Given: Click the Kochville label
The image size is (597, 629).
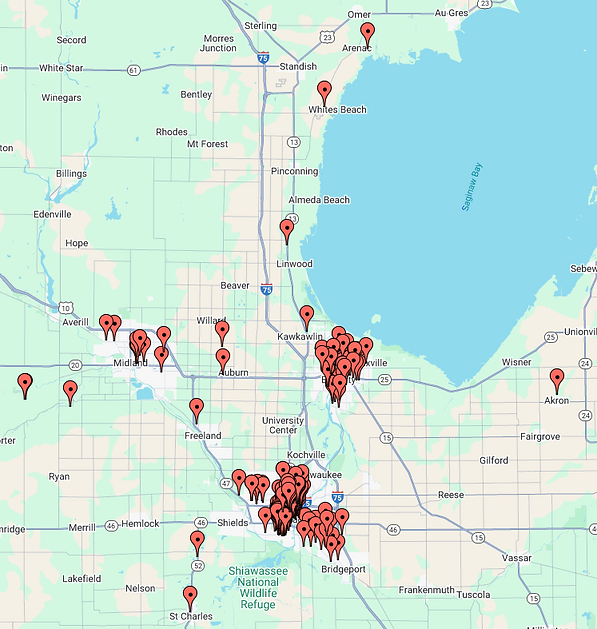Looking at the screenshot, I should pyautogui.click(x=306, y=455).
